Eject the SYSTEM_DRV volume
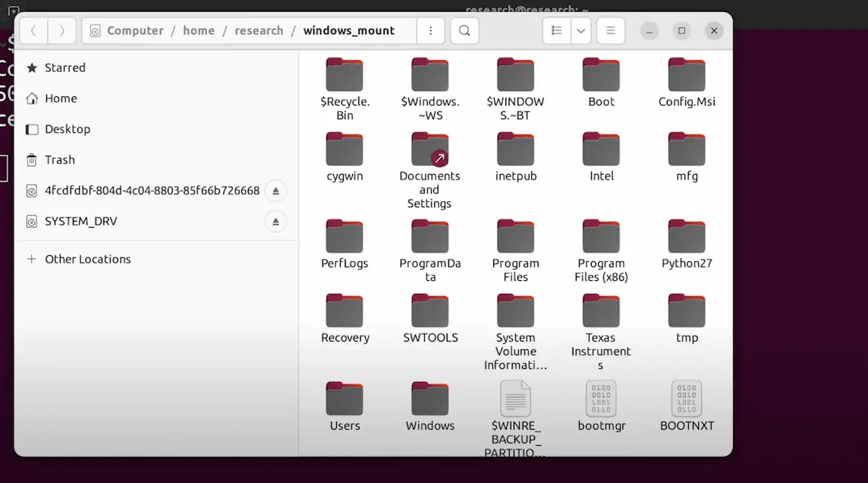868x483 pixels. coord(275,222)
